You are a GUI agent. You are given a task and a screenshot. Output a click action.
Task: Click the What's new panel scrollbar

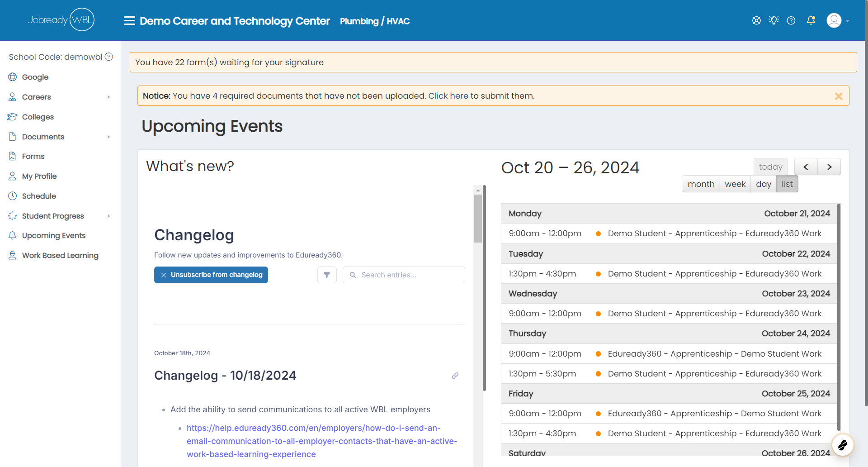coord(478,219)
